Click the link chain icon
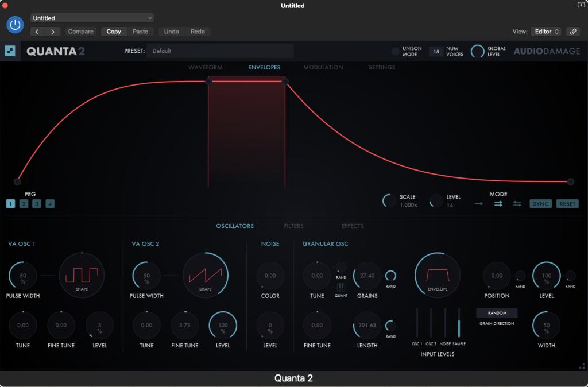Image resolution: width=588 pixels, height=387 pixels. (572, 32)
